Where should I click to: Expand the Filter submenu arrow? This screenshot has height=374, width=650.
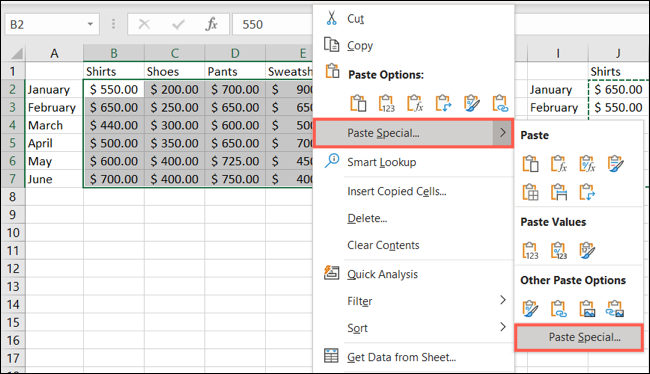pos(502,300)
